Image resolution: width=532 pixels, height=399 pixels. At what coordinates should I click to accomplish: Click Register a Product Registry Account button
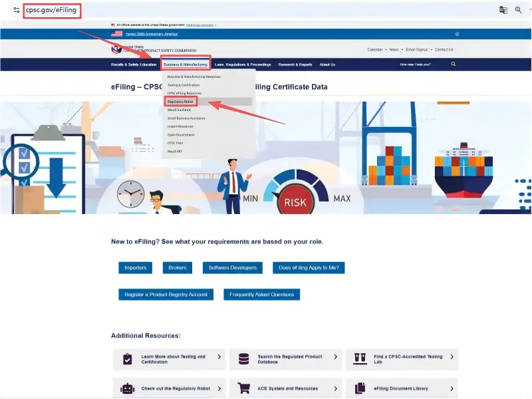tap(166, 295)
